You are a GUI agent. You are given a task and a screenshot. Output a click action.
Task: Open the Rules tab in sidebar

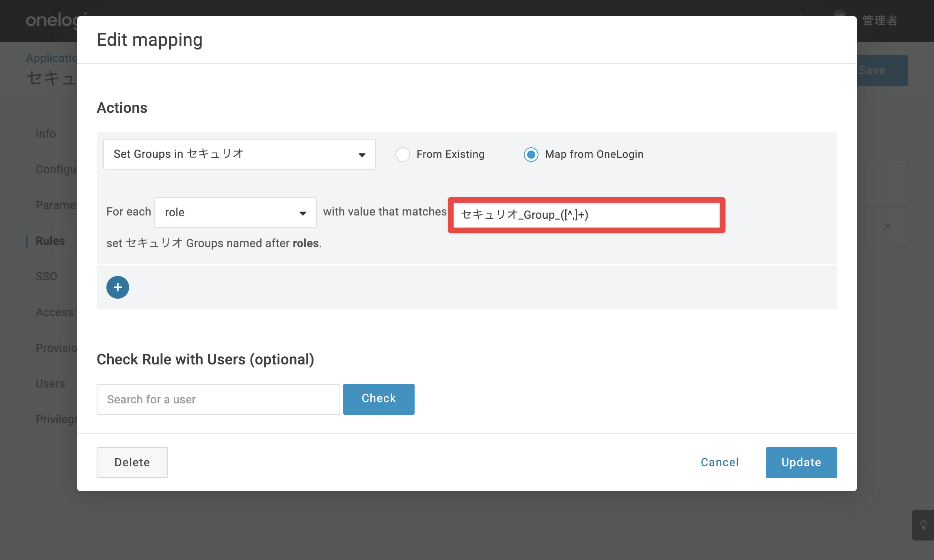[x=50, y=241]
